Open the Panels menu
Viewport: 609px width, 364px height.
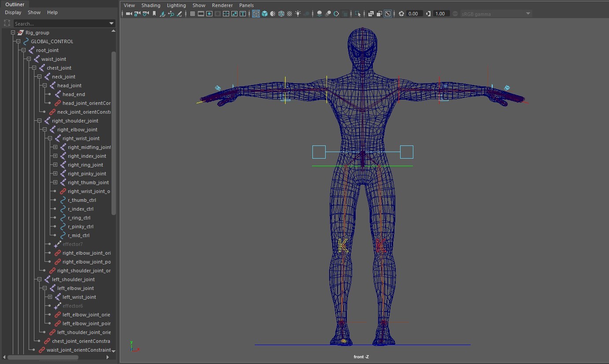[246, 5]
